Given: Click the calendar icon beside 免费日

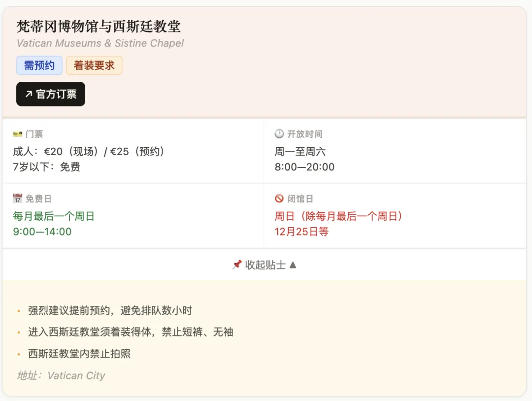Looking at the screenshot, I should 18,199.
